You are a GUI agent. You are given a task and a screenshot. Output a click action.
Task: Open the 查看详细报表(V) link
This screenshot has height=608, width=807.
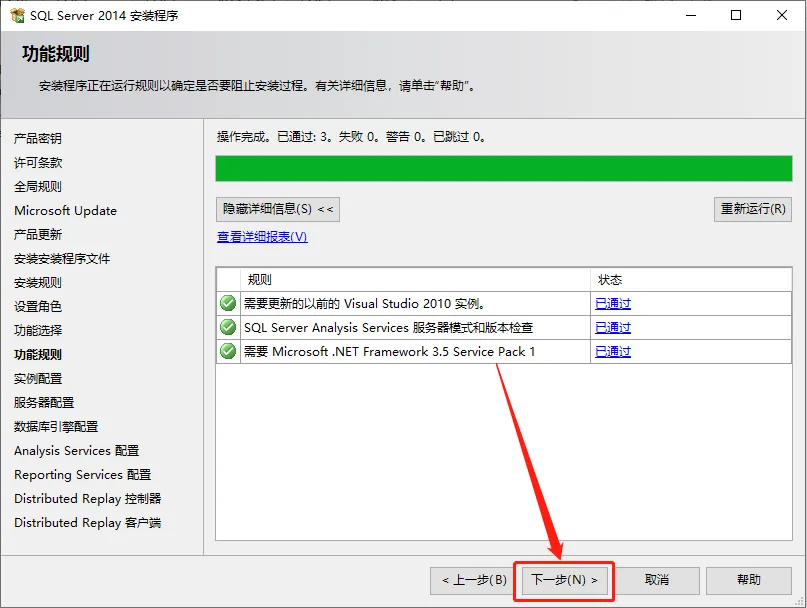(x=262, y=236)
